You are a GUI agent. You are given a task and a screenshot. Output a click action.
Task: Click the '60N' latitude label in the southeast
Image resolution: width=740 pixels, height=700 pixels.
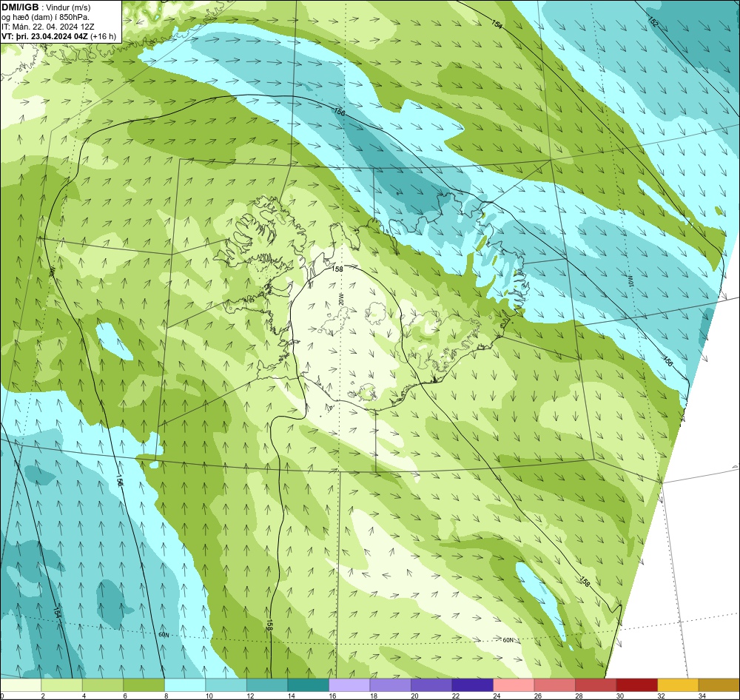tap(508, 640)
